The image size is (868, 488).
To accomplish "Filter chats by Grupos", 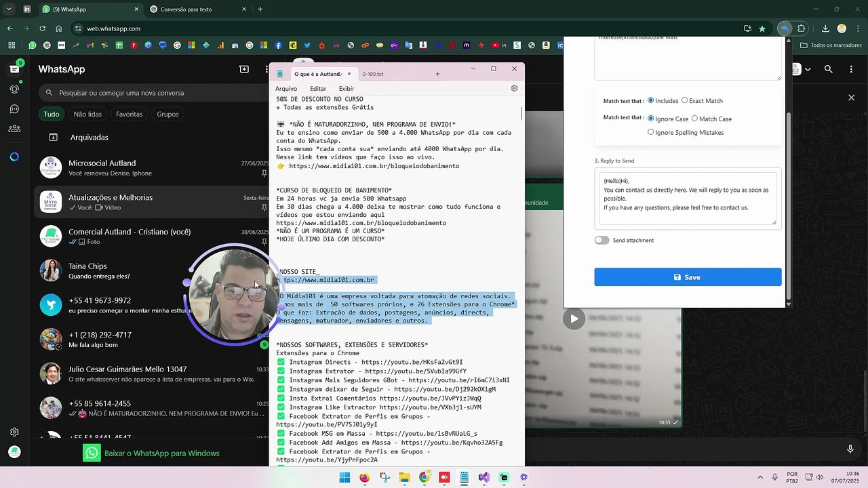I will (167, 114).
